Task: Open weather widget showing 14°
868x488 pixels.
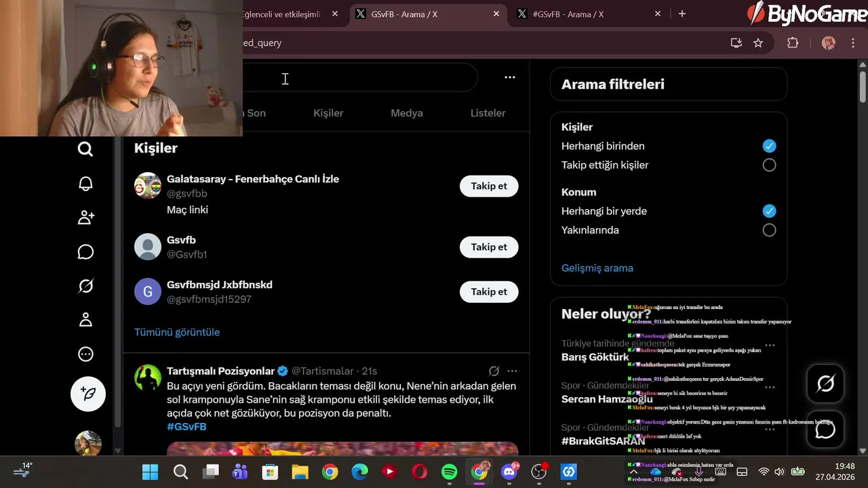Action: pyautogui.click(x=22, y=470)
